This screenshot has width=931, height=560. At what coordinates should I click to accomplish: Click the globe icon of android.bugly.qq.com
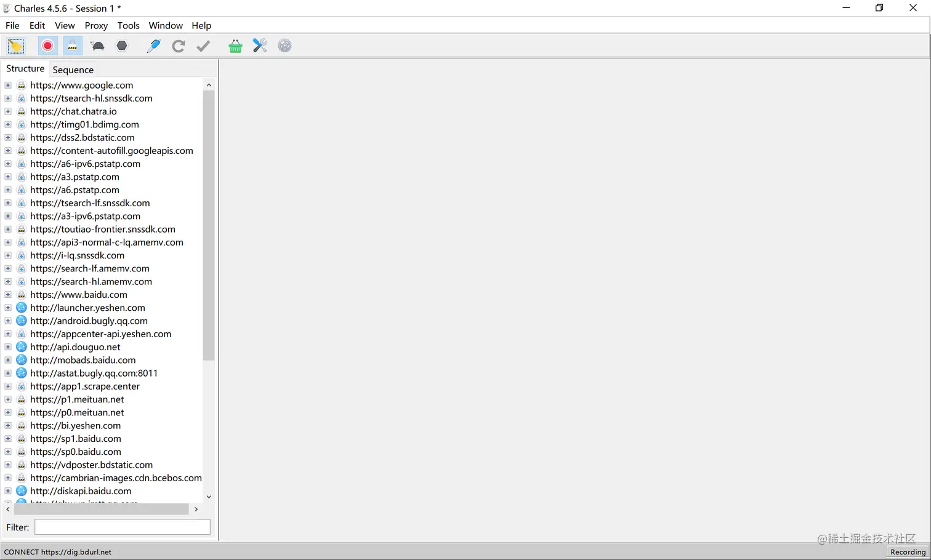coord(22,321)
